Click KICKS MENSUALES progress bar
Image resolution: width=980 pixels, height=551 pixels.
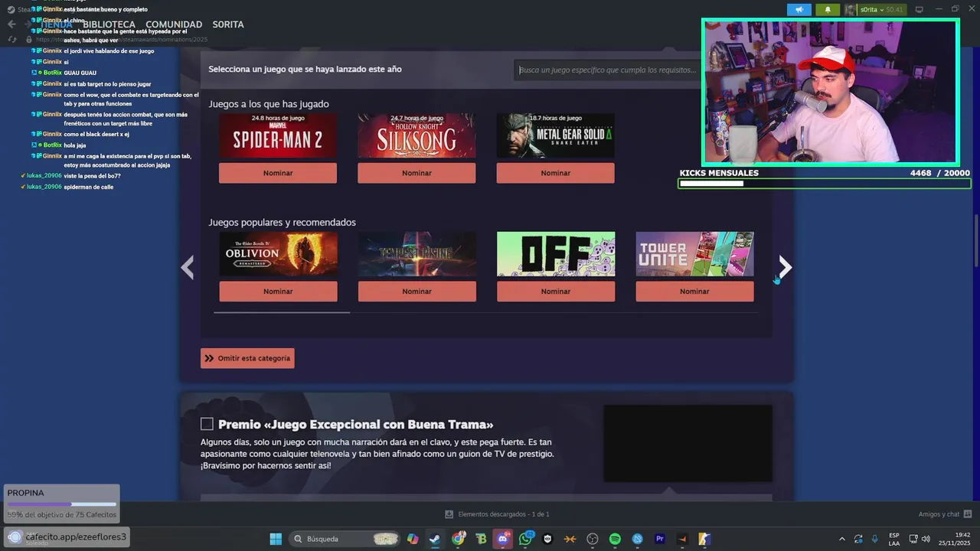point(824,184)
